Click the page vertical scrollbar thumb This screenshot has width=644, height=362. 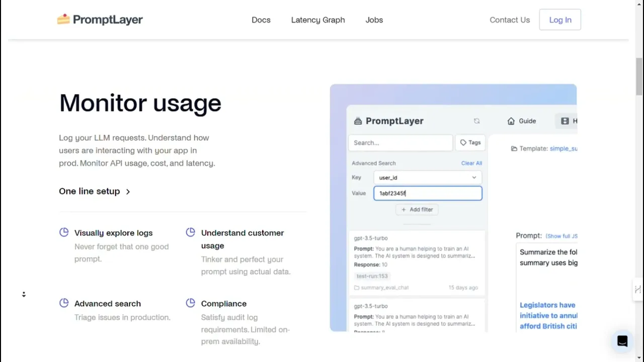639,76
